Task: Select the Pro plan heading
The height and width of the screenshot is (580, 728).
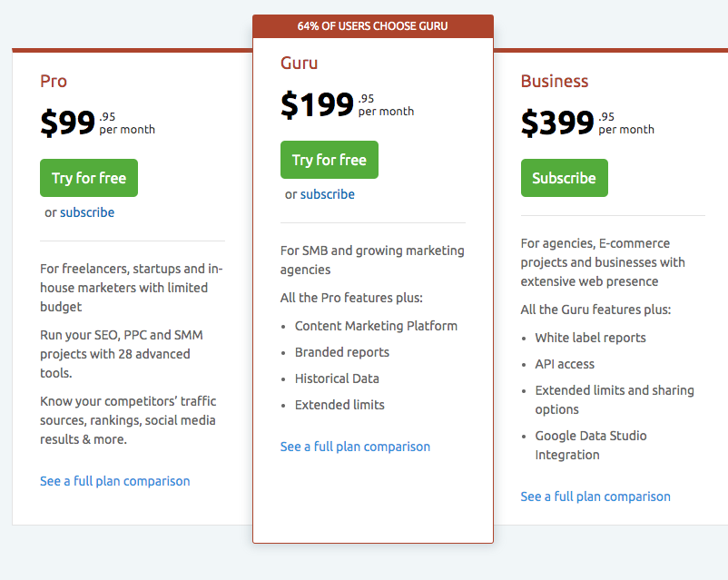Action: 54,81
